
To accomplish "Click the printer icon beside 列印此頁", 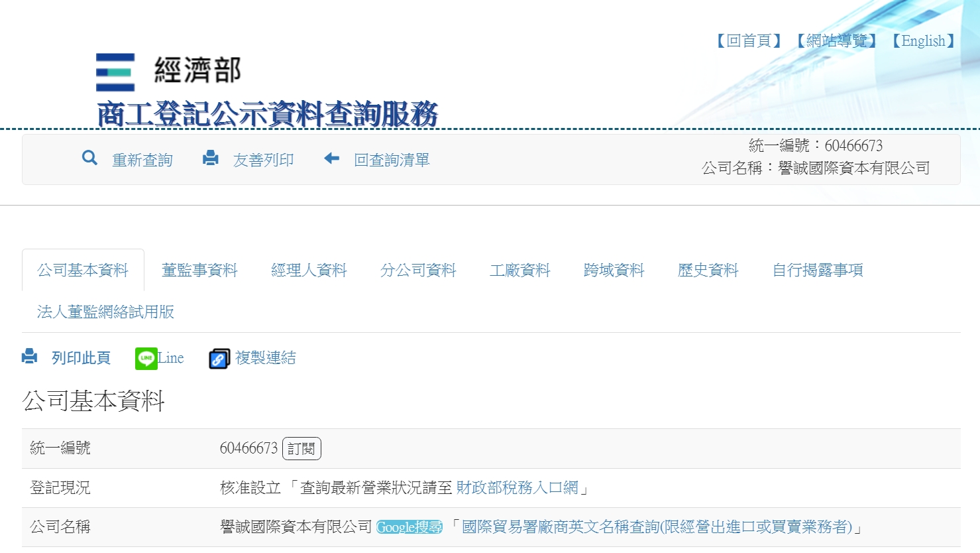I will point(30,357).
